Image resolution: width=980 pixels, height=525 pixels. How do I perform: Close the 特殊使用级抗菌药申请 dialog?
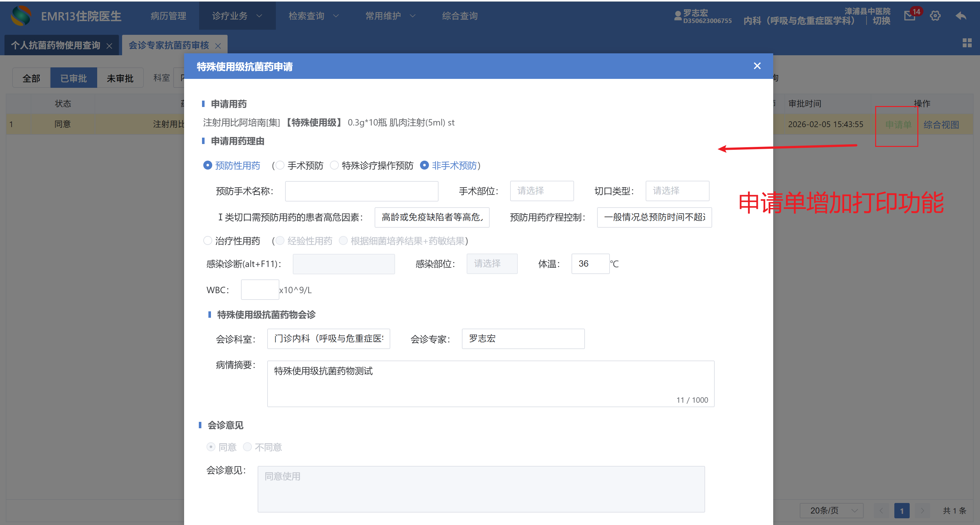[x=757, y=66]
